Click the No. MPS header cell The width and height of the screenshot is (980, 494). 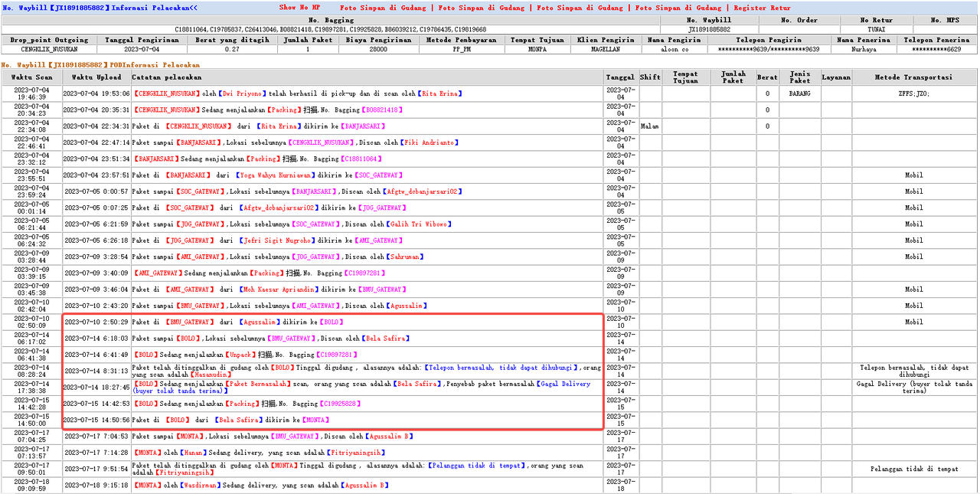946,20
